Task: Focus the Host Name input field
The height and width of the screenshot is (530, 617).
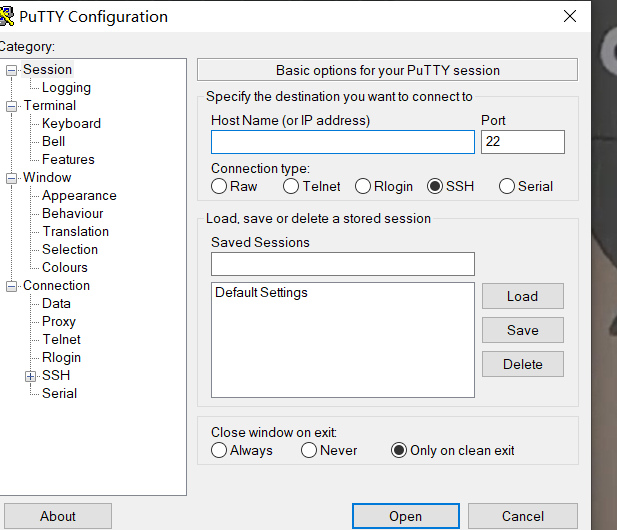Action: tap(343, 142)
